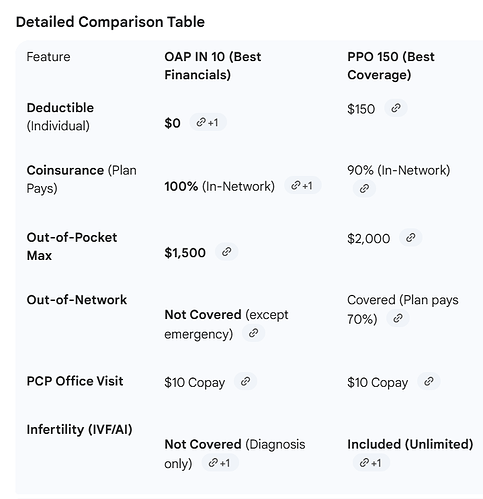Click the 'Out-of-Pocket Max' row label
Image resolution: width=483 pixels, height=499 pixels.
[72, 246]
